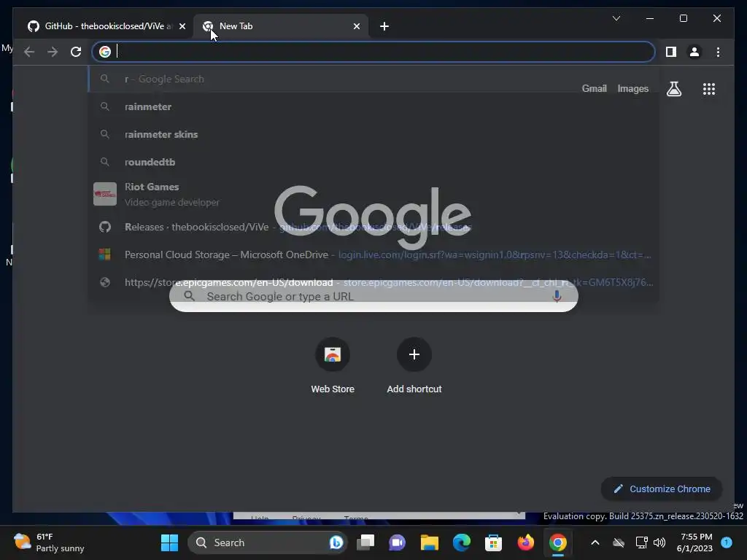Select the Riot Games entity suggestion
Screen dimensions: 747x560
373,194
